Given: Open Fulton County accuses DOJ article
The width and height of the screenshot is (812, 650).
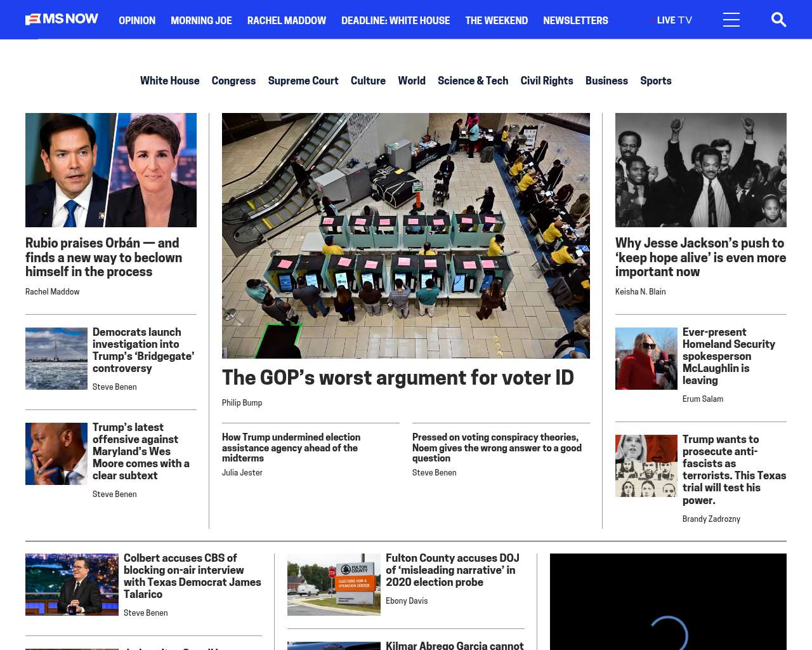Looking at the screenshot, I should click(x=452, y=570).
